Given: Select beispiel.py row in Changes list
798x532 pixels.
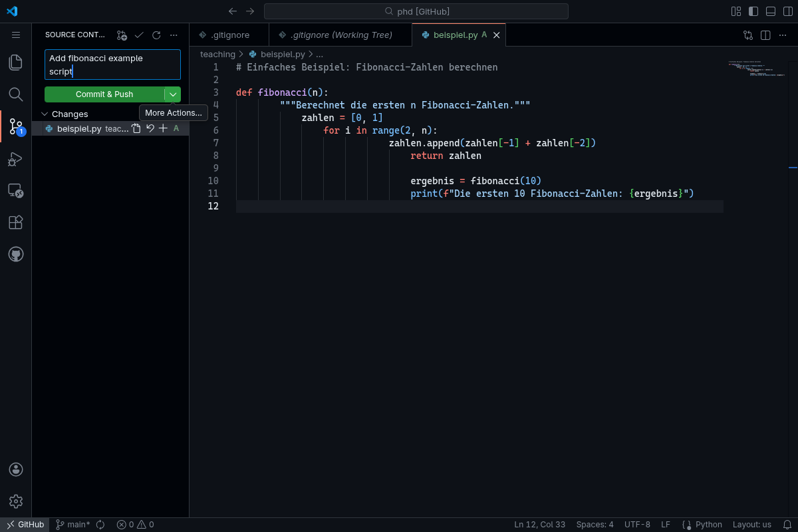Looking at the screenshot, I should (110, 128).
